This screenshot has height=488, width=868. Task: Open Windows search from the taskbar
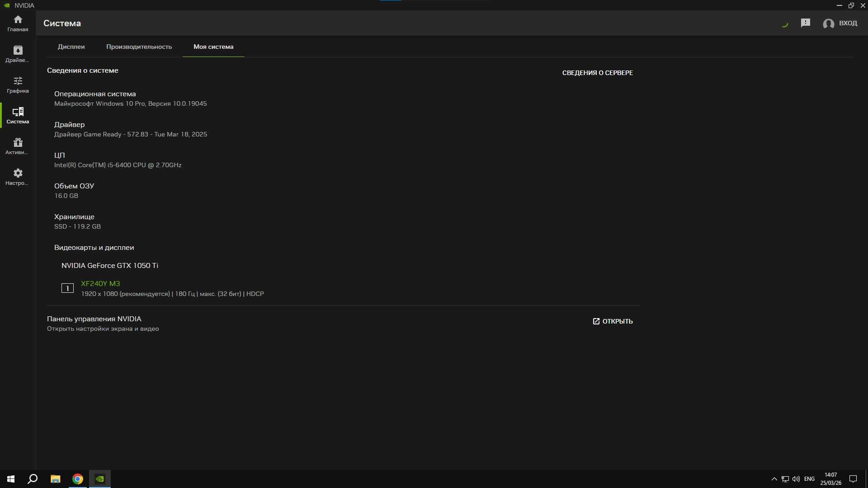[x=33, y=479]
